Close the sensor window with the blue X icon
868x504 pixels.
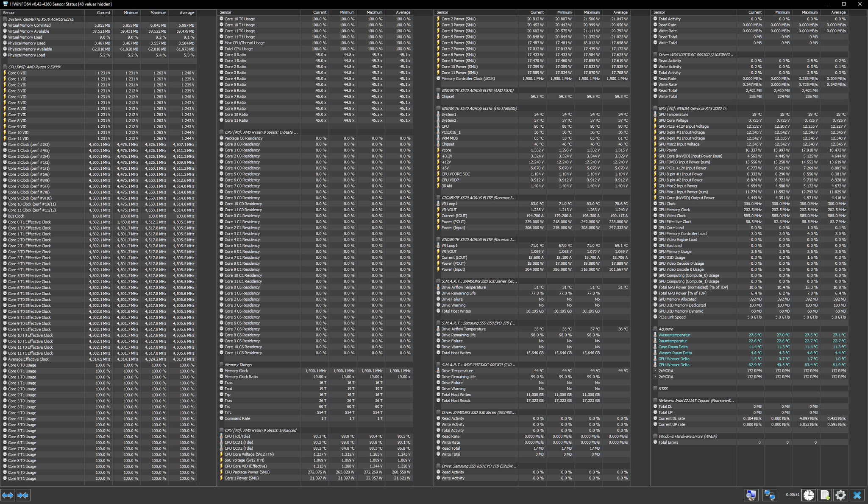(857, 495)
